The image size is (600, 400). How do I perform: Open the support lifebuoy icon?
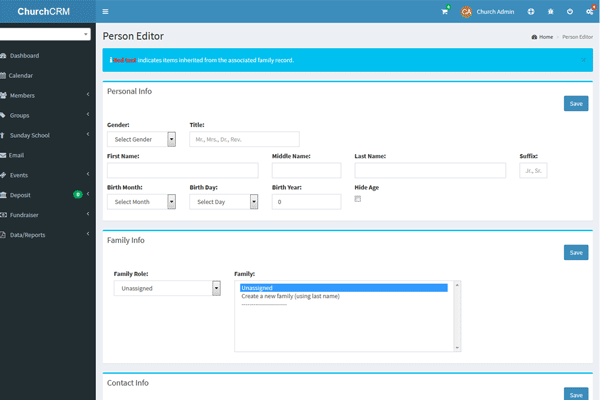[531, 12]
